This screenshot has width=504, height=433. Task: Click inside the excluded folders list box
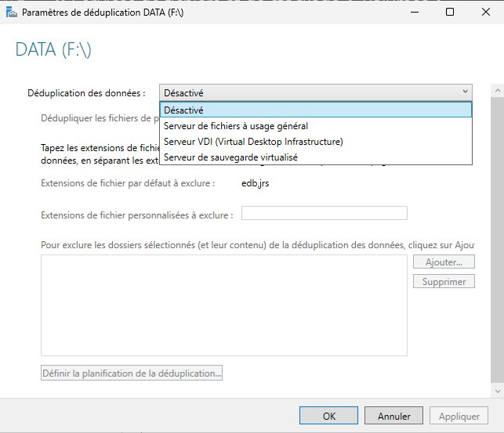(x=223, y=305)
